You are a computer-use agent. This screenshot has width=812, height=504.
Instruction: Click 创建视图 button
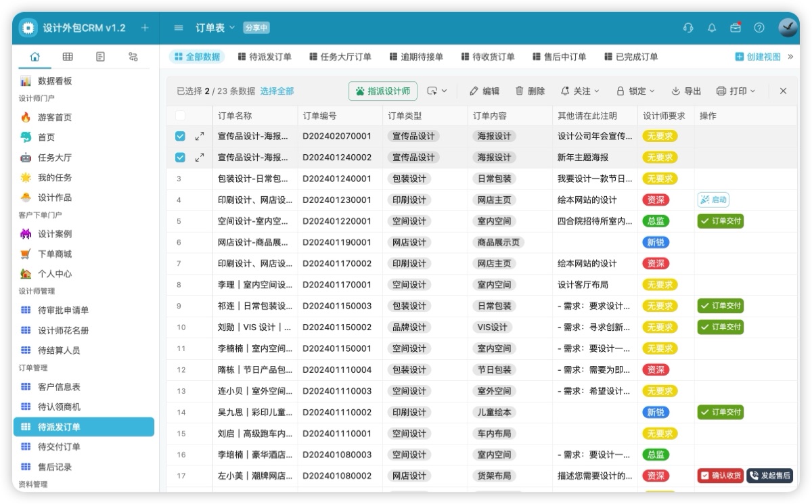point(758,57)
